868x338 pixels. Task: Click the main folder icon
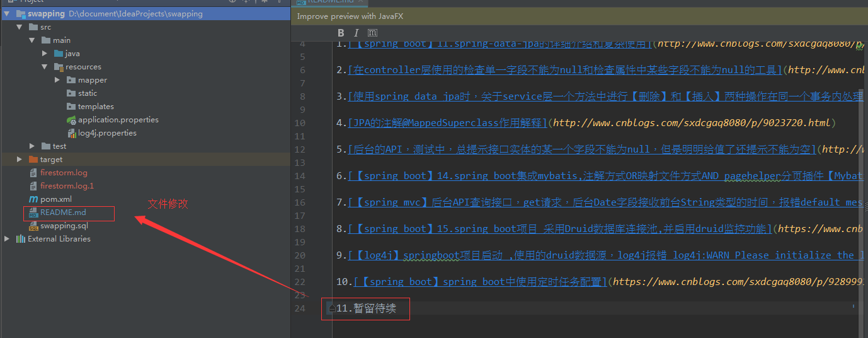(46, 40)
